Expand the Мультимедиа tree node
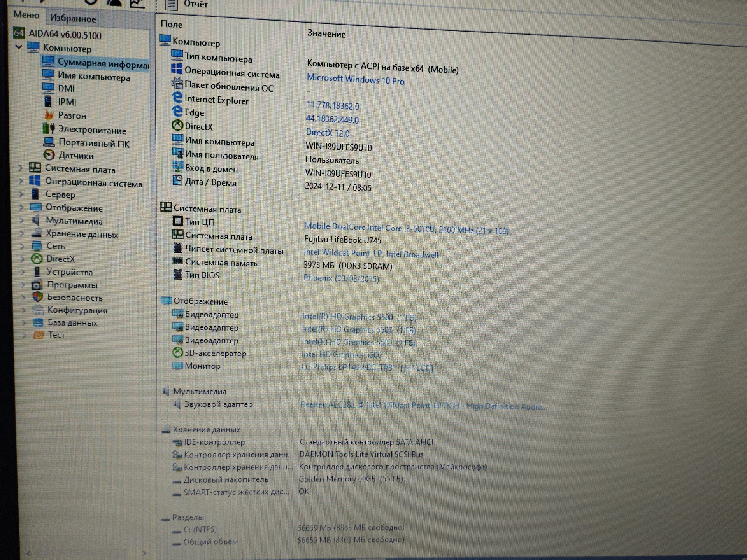This screenshot has height=560, width=747. coord(22,220)
